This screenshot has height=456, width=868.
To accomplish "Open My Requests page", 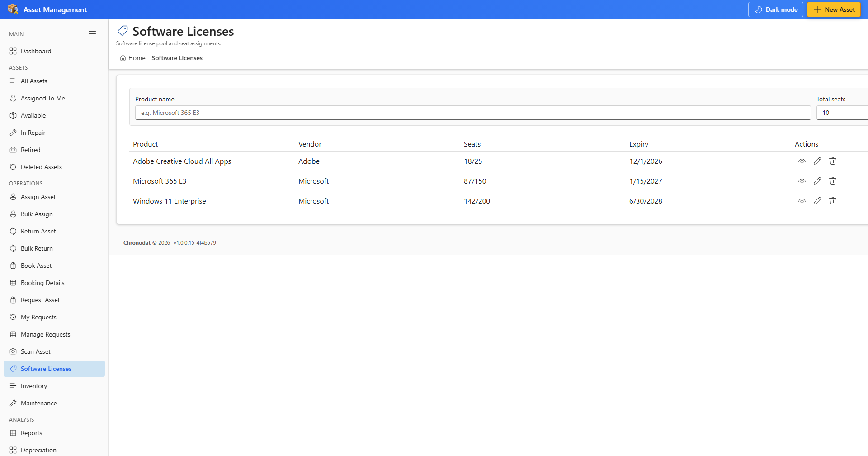I will coord(54,317).
